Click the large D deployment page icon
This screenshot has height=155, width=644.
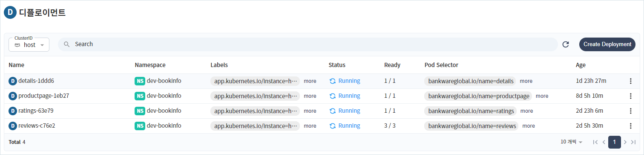pos(10,13)
